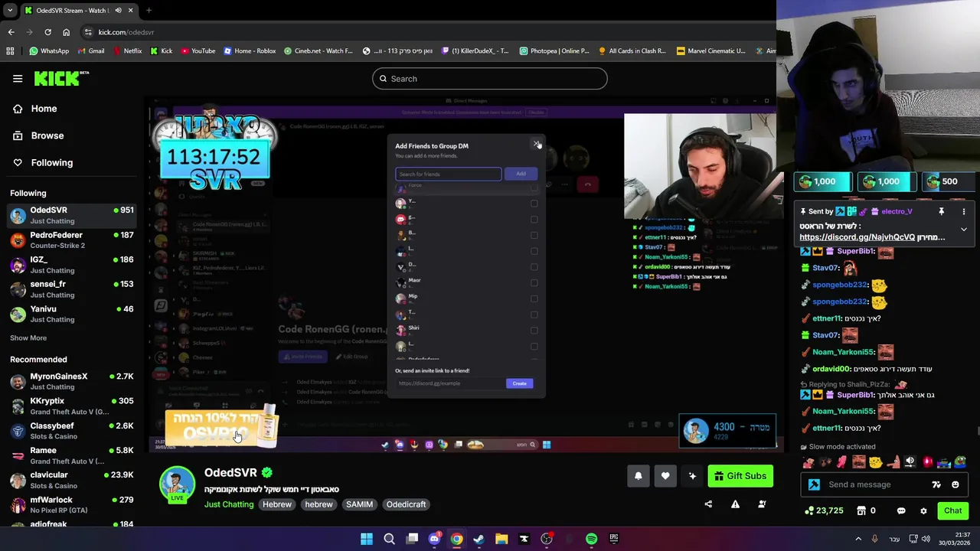Click the KICK logo
Viewport: 980px width, 551px height.
click(61, 78)
